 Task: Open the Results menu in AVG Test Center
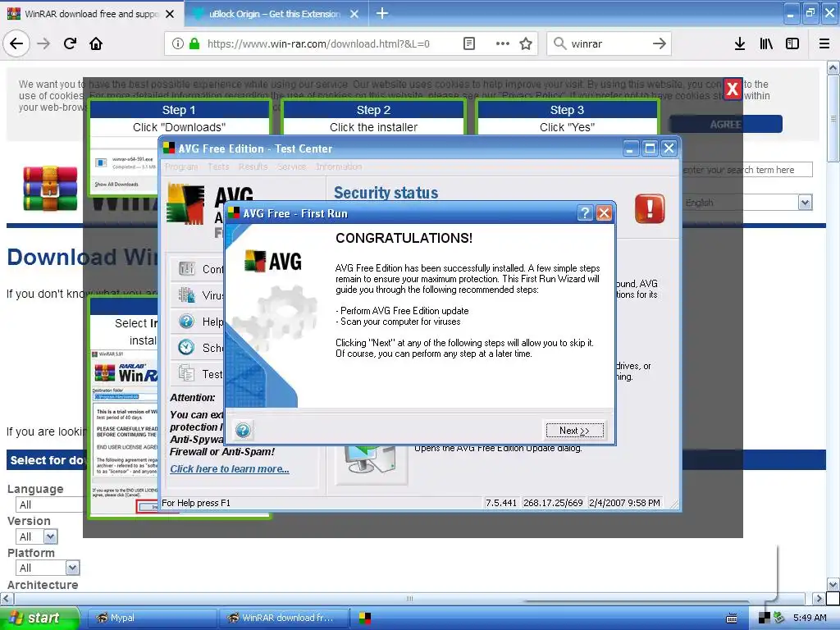pyautogui.click(x=253, y=167)
